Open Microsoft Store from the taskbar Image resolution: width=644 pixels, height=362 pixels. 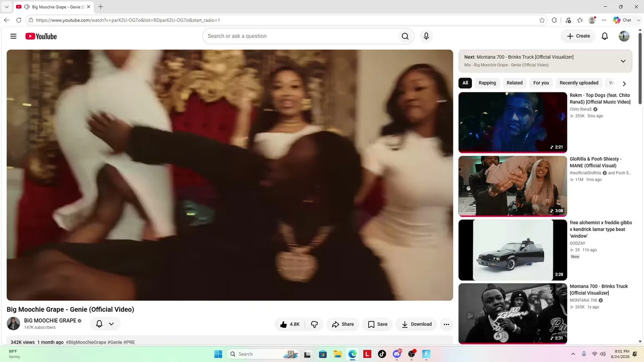point(323,354)
